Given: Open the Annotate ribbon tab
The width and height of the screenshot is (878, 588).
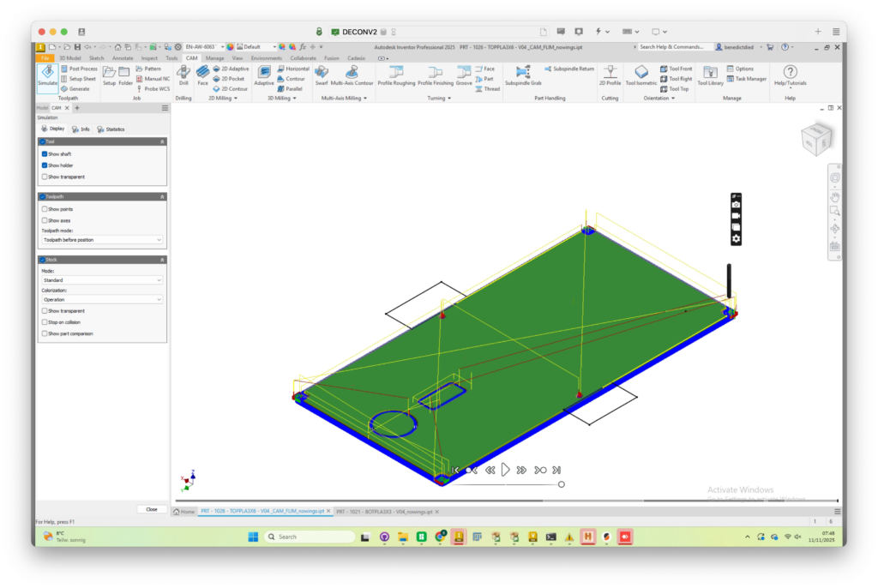Looking at the screenshot, I should pos(123,58).
